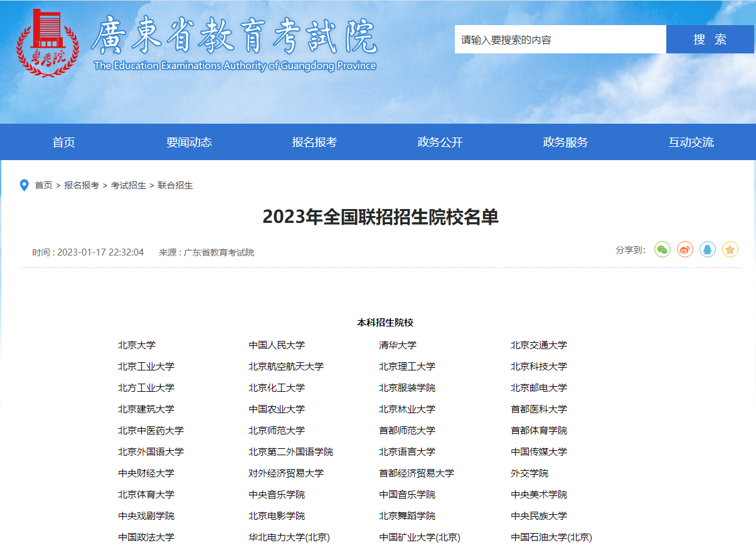Select 北京航空航天大学 in the list

(x=286, y=367)
